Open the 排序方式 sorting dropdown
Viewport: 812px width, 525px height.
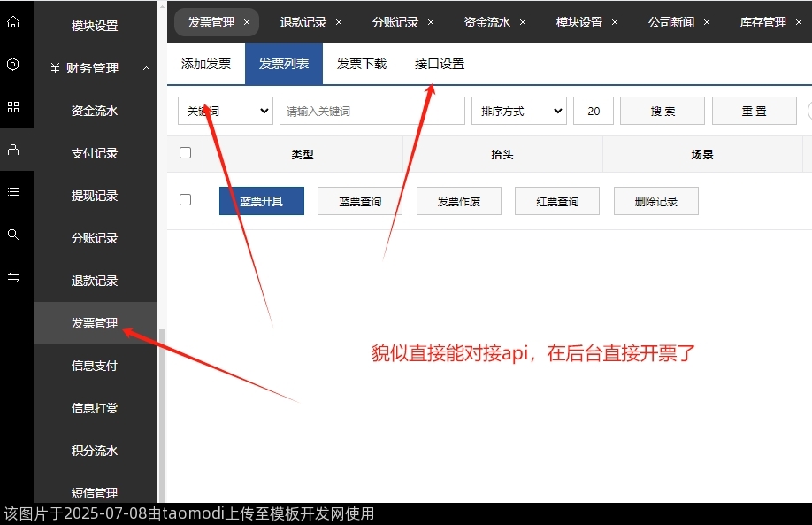click(518, 110)
